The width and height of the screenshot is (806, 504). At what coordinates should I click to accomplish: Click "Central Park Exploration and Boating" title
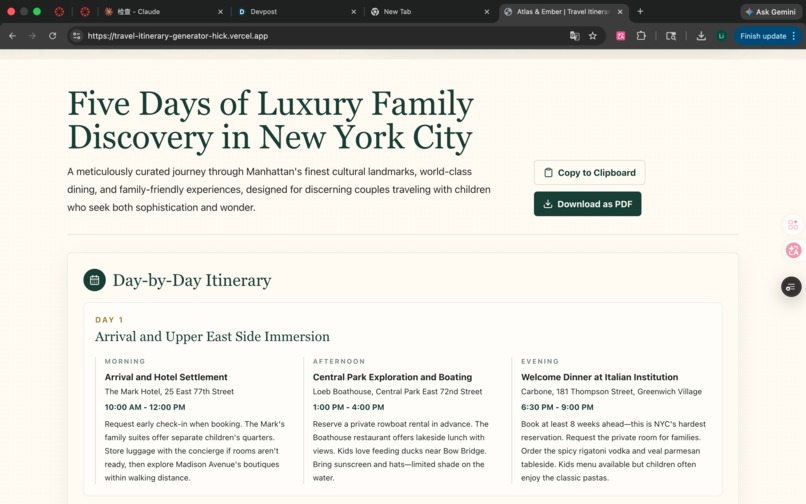click(x=392, y=377)
